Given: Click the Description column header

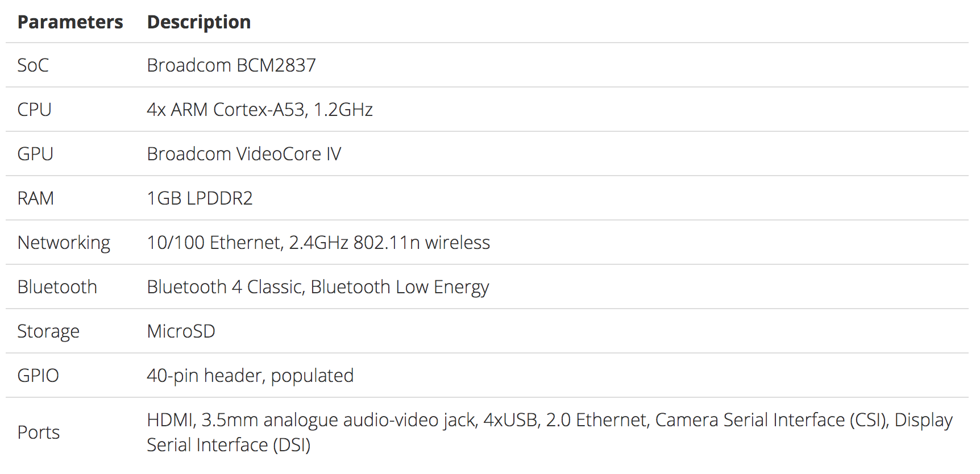Looking at the screenshot, I should tap(199, 22).
